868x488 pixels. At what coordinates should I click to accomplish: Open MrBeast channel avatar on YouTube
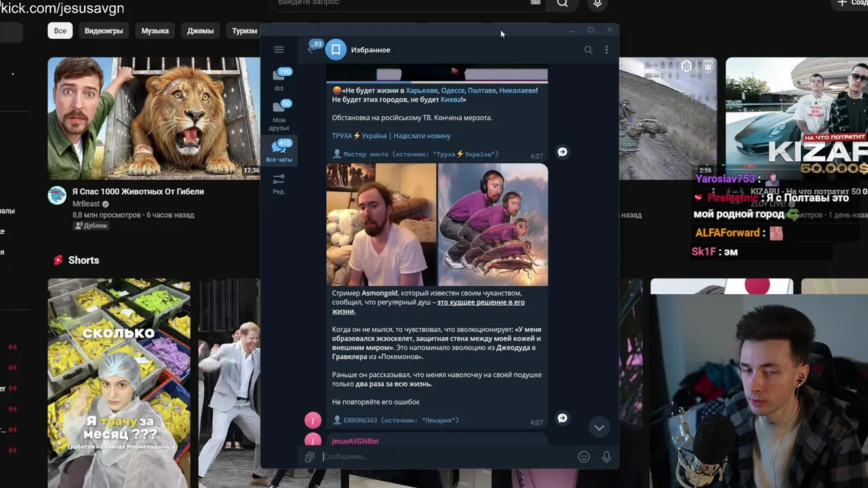[57, 196]
